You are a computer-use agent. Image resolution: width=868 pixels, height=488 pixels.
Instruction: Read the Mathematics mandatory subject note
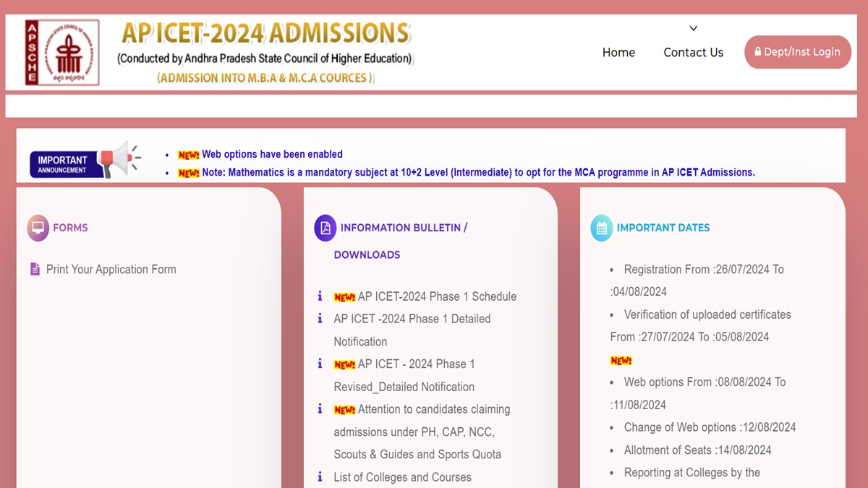478,173
